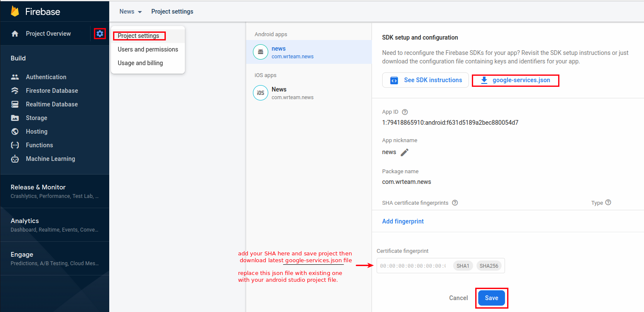644x312 pixels.
Task: Click the Add fingerprint link
Action: 403,221
